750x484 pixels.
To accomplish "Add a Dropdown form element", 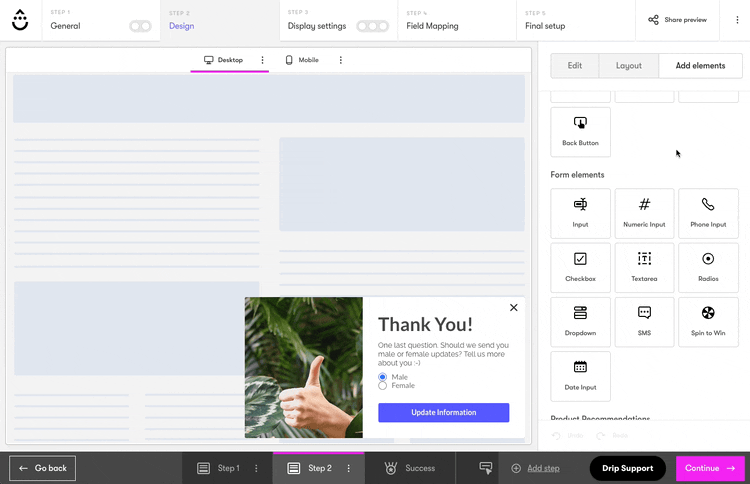I will tap(580, 321).
